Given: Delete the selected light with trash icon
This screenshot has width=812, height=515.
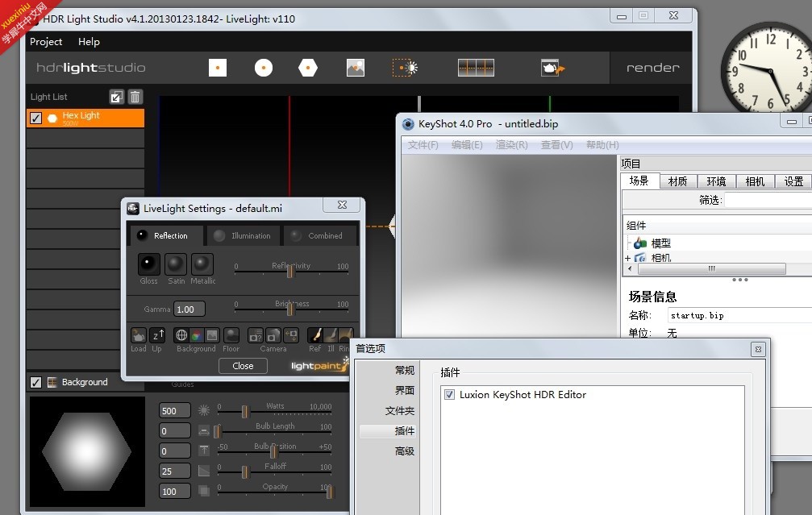Looking at the screenshot, I should click(135, 97).
